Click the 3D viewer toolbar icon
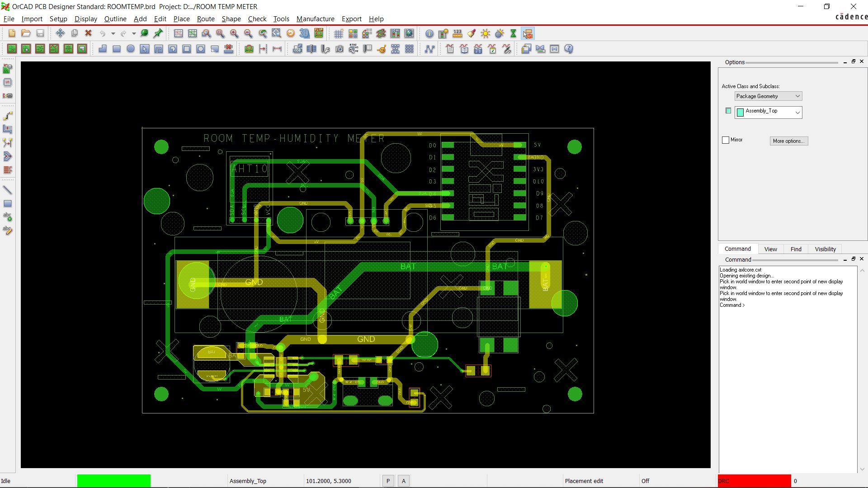 click(x=305, y=34)
